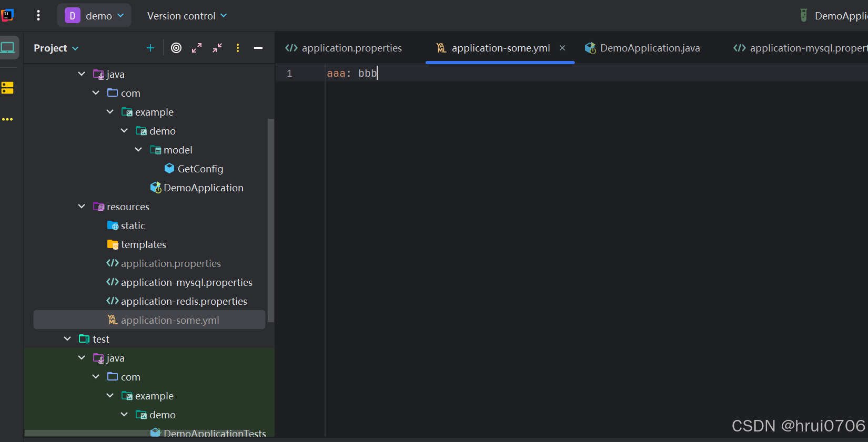This screenshot has width=868, height=442.
Task: Click the application-redis.properties file icon
Action: tap(113, 301)
